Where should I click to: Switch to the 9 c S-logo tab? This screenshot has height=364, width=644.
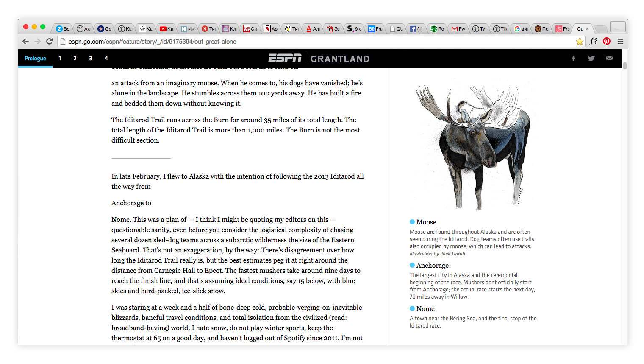tap(354, 29)
